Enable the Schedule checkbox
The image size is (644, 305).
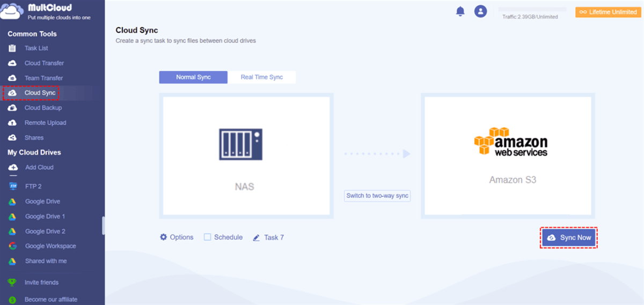[x=207, y=237]
